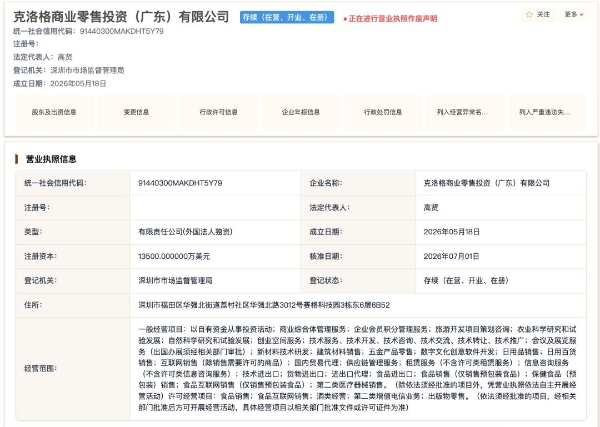Click the 成立日期 line under the page title
Viewport: 600px width, 427px height.
[60, 83]
